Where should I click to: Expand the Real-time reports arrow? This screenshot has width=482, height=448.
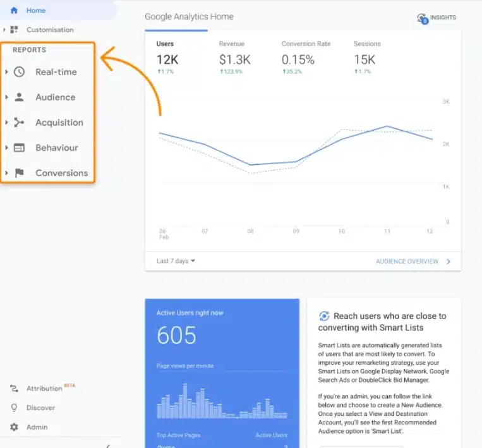pos(6,72)
